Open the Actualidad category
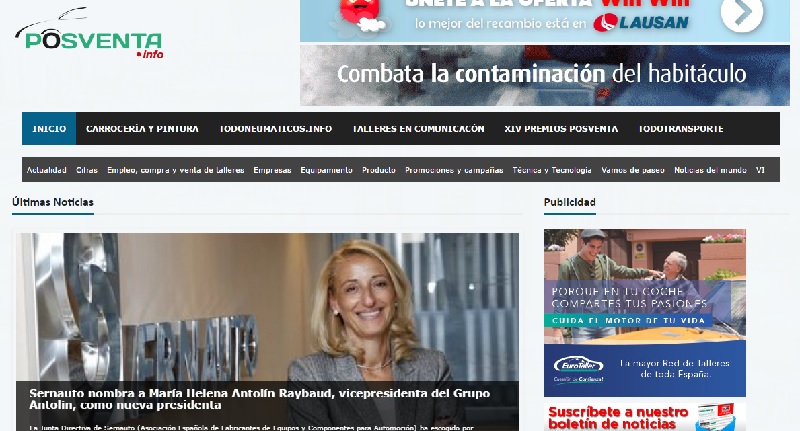Image resolution: width=800 pixels, height=431 pixels. (x=46, y=170)
